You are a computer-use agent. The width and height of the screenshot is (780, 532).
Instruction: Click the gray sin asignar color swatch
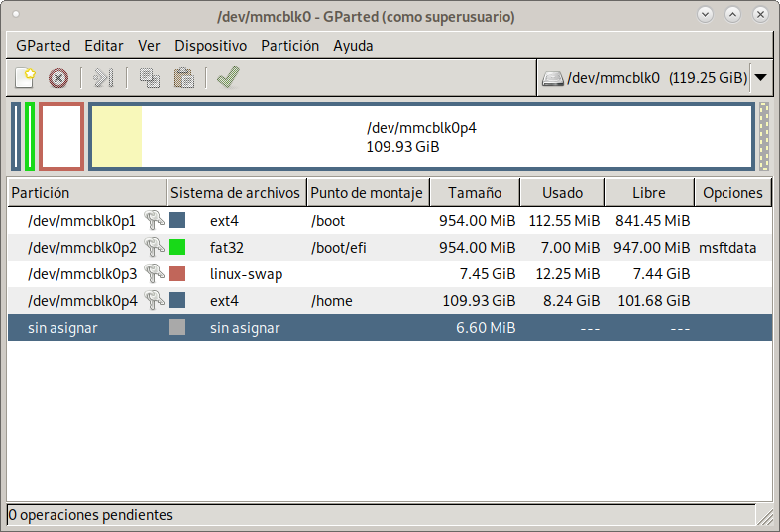pos(177,328)
